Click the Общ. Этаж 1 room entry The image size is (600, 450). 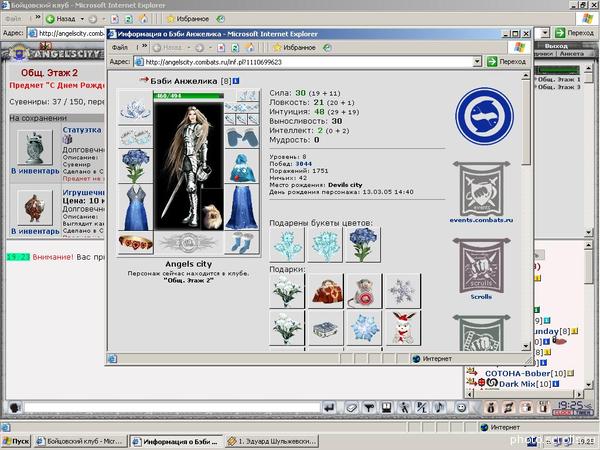click(x=559, y=79)
